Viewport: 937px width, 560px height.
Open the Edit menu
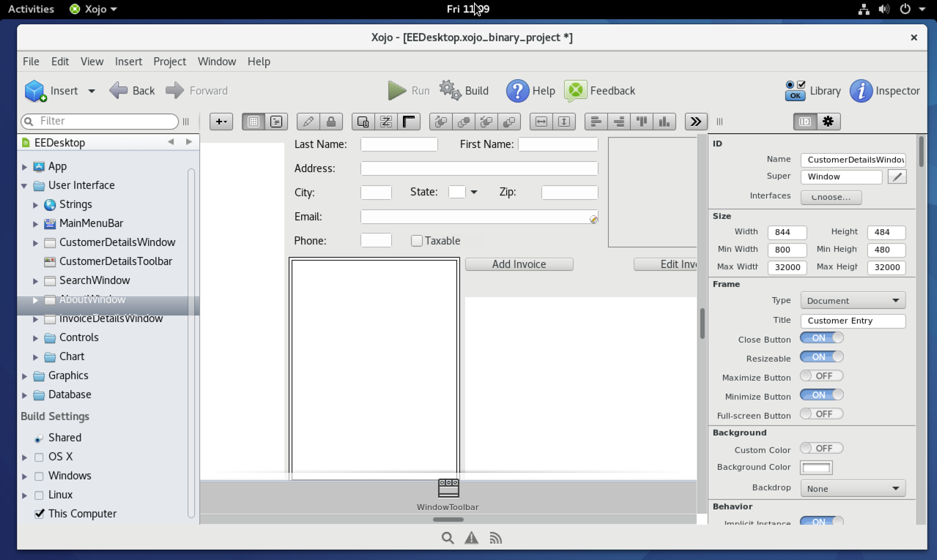[x=60, y=61]
